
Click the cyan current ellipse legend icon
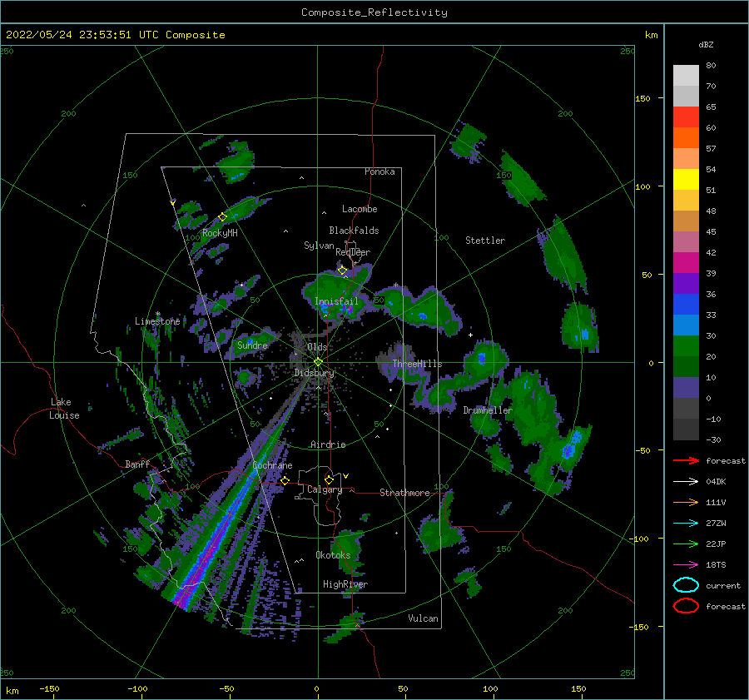pyautogui.click(x=686, y=585)
